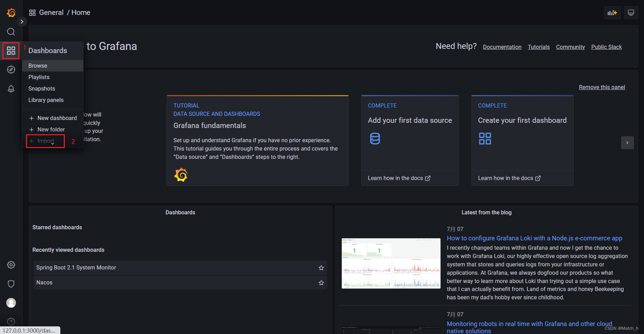Choose New folder from the menu
The image size is (644, 334).
[53, 130]
